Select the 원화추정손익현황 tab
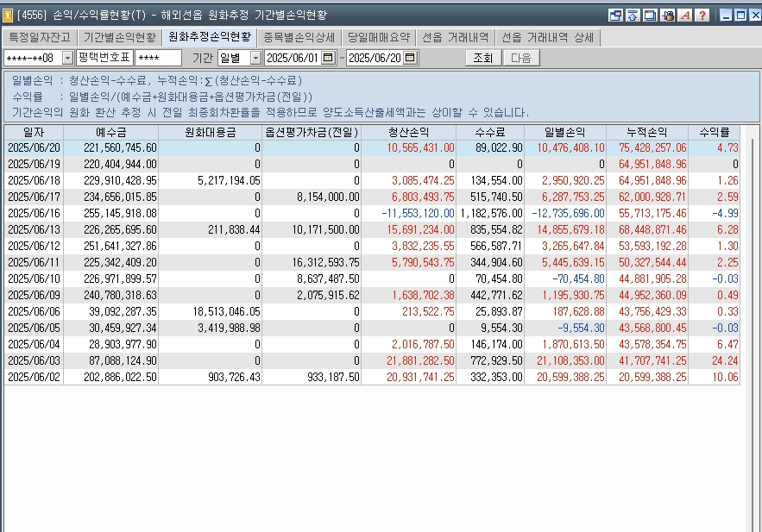Image resolution: width=762 pixels, height=532 pixels. tap(210, 37)
